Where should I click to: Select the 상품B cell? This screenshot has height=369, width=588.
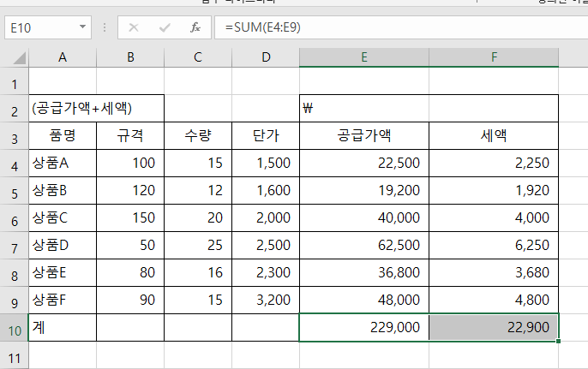click(63, 190)
